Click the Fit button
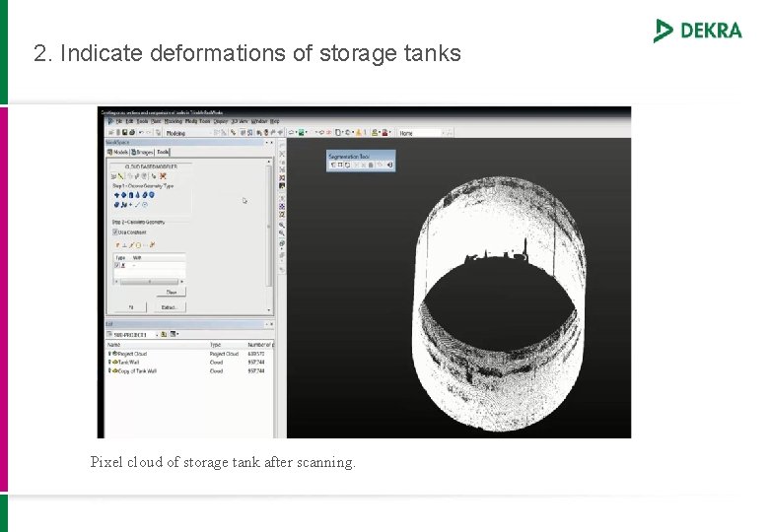 131,307
